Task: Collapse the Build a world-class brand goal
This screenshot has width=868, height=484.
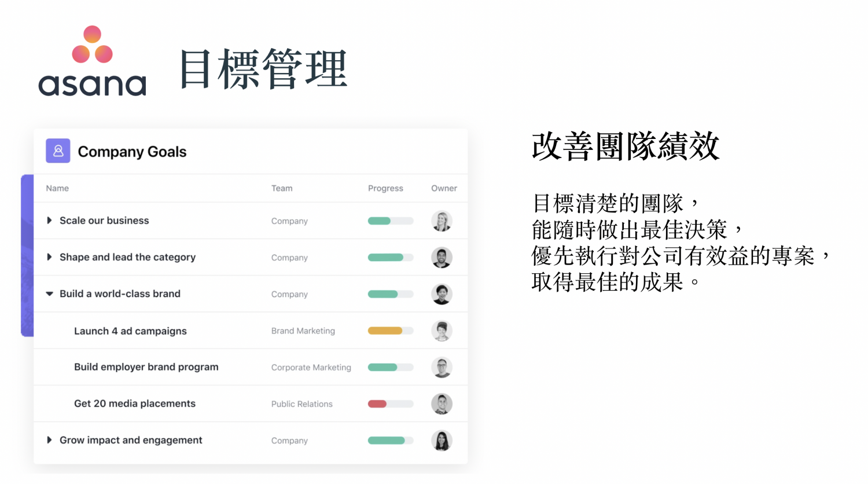Action: point(49,294)
